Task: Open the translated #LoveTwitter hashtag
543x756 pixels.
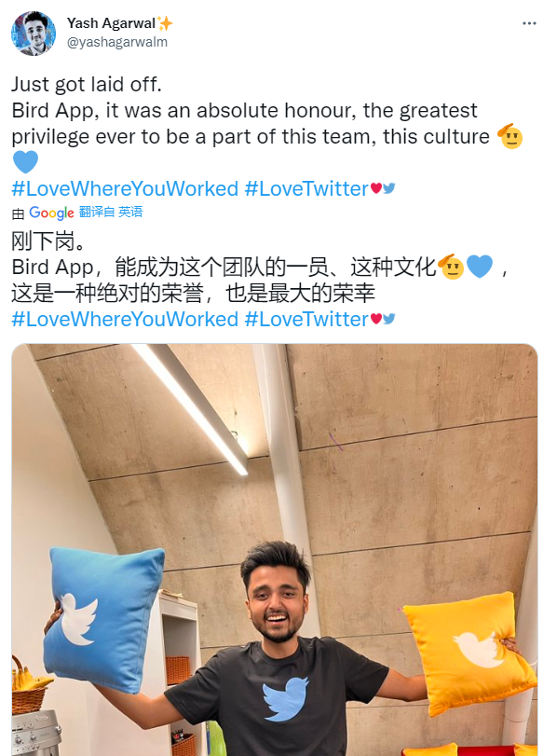Action: (306, 319)
